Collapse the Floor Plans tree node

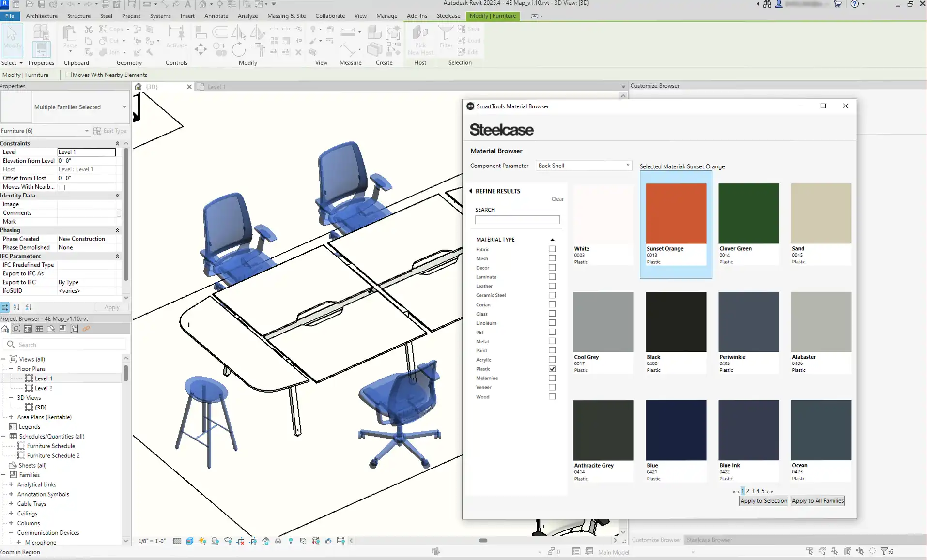pyautogui.click(x=11, y=369)
